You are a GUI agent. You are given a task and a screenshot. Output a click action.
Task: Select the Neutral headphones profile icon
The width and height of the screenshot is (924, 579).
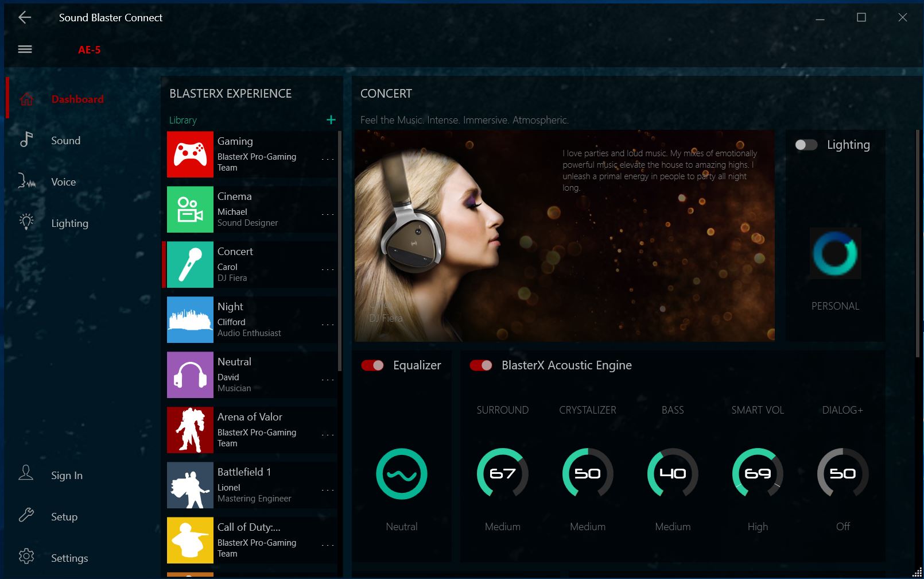tap(190, 375)
